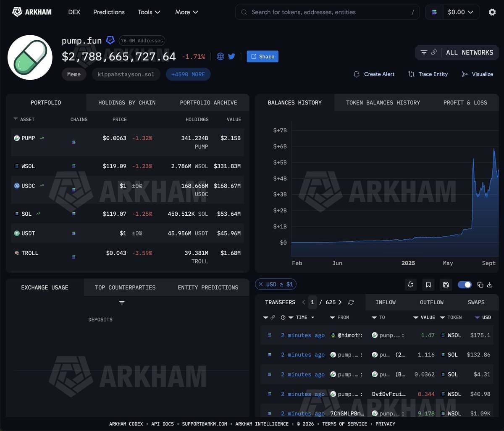Click the 76.0M Addresses badge
Image resolution: width=504 pixels, height=431 pixels.
pos(142,41)
